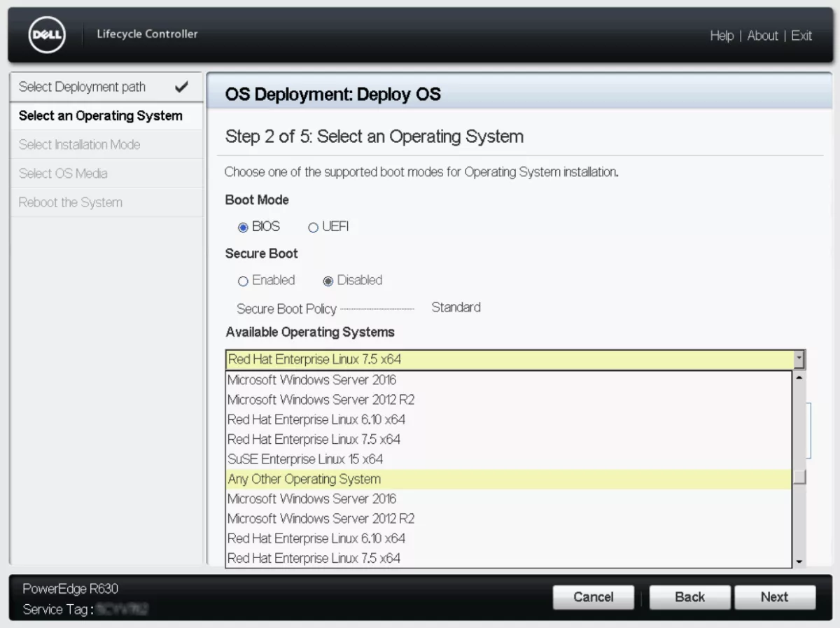Click Exit in the top bar

pyautogui.click(x=801, y=36)
